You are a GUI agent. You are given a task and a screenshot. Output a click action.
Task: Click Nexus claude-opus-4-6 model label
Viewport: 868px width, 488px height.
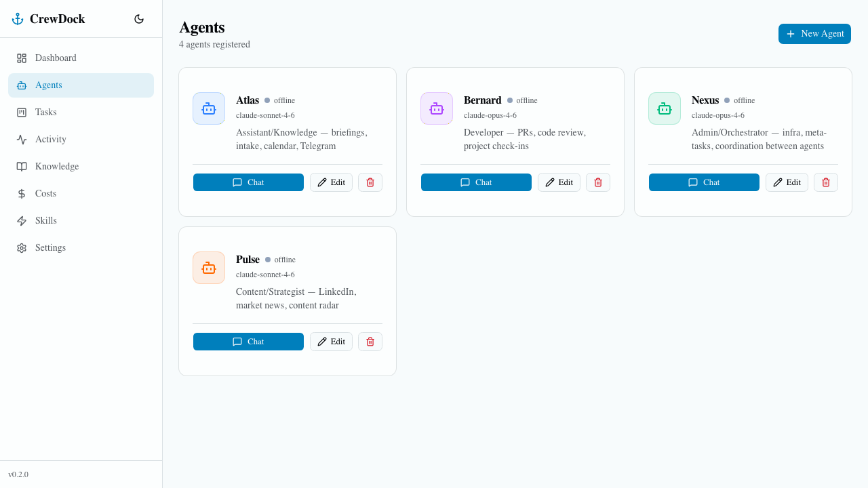point(718,115)
